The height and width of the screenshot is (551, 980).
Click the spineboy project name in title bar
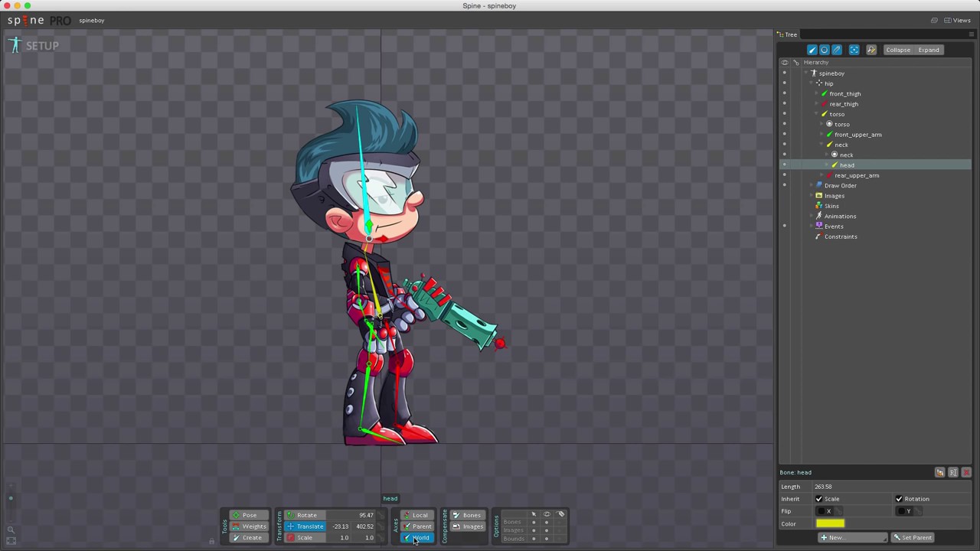(x=91, y=21)
